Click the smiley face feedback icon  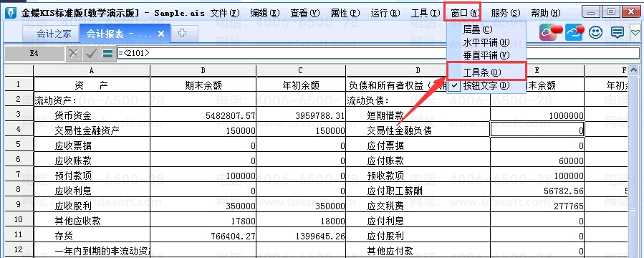point(595,32)
